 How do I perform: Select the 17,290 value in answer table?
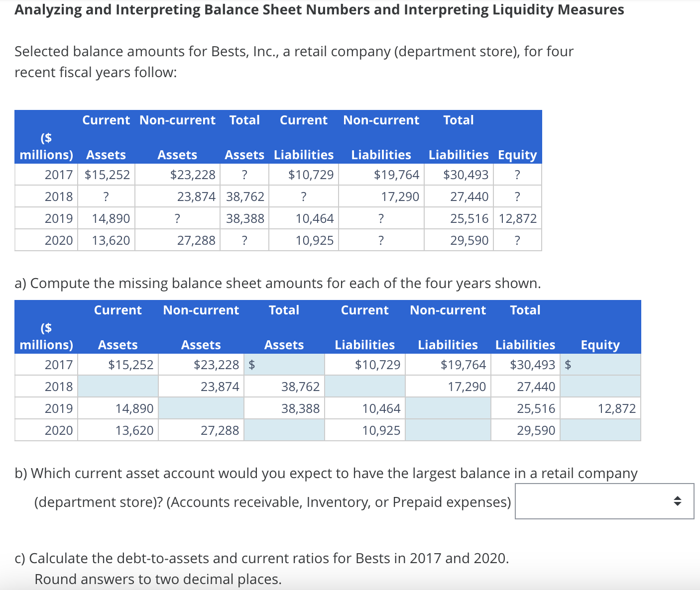click(467, 387)
